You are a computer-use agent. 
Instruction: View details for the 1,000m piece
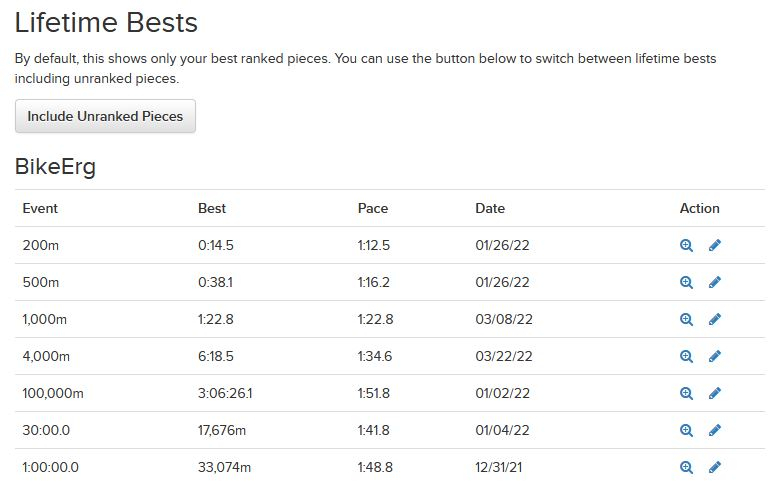point(686,319)
